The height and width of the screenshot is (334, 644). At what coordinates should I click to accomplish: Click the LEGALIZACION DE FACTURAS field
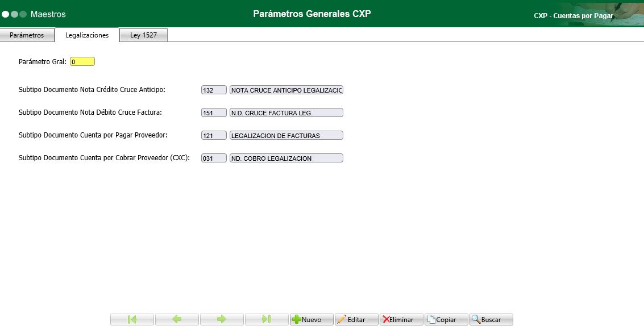coord(286,135)
